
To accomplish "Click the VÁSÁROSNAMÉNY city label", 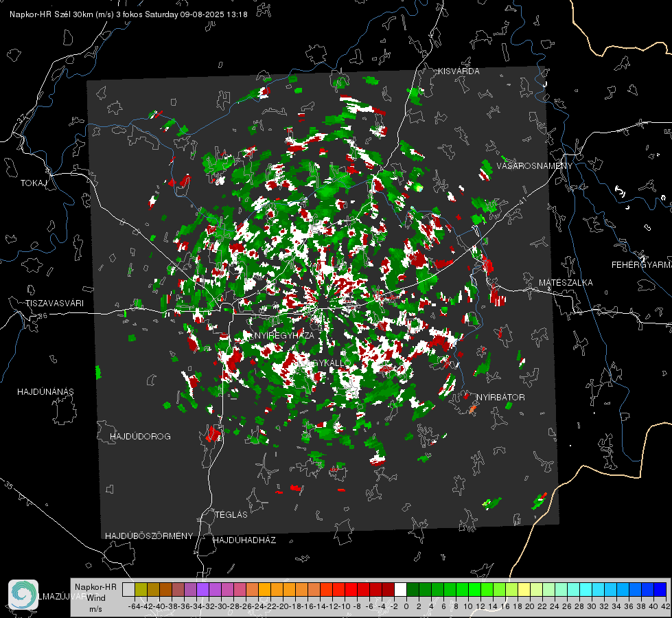I will click(x=535, y=166).
